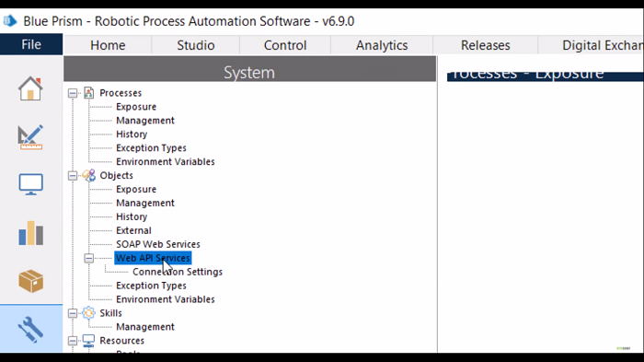Viewport: 644px width, 362px height.
Task: Collapse the Skills tree node
Action: (x=73, y=313)
